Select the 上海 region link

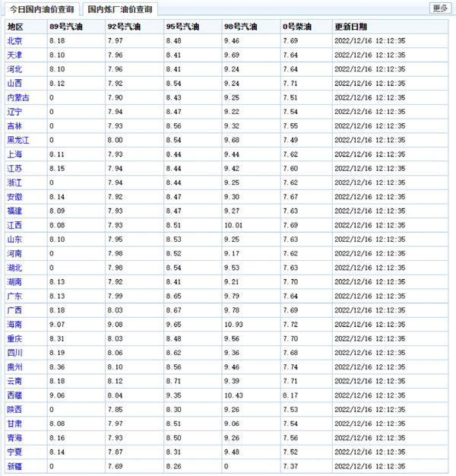click(14, 154)
